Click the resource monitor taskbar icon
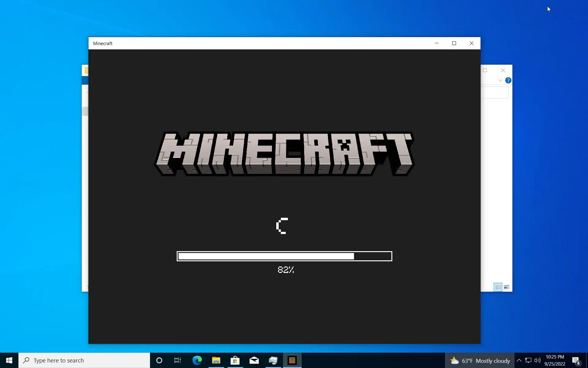Image resolution: width=588 pixels, height=368 pixels. point(273,360)
